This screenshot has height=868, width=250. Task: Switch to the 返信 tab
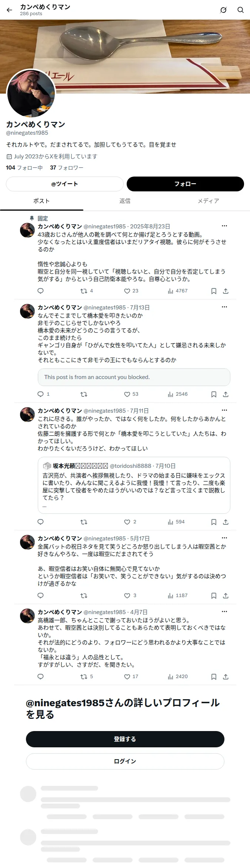coord(125,201)
